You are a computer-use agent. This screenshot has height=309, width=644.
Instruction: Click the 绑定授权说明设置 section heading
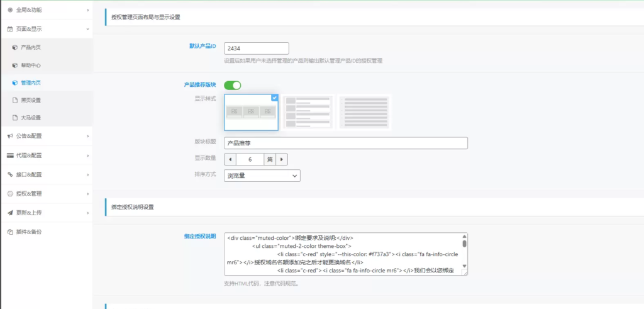pyautogui.click(x=133, y=207)
